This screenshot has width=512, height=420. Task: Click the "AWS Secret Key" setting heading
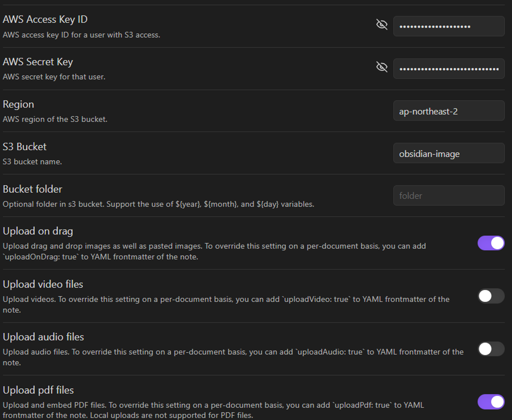click(38, 62)
